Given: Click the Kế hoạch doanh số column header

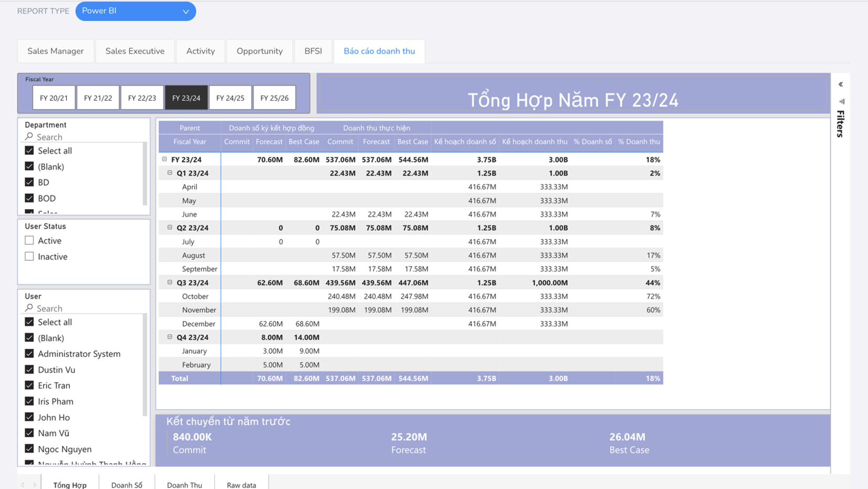Looking at the screenshot, I should (x=465, y=142).
